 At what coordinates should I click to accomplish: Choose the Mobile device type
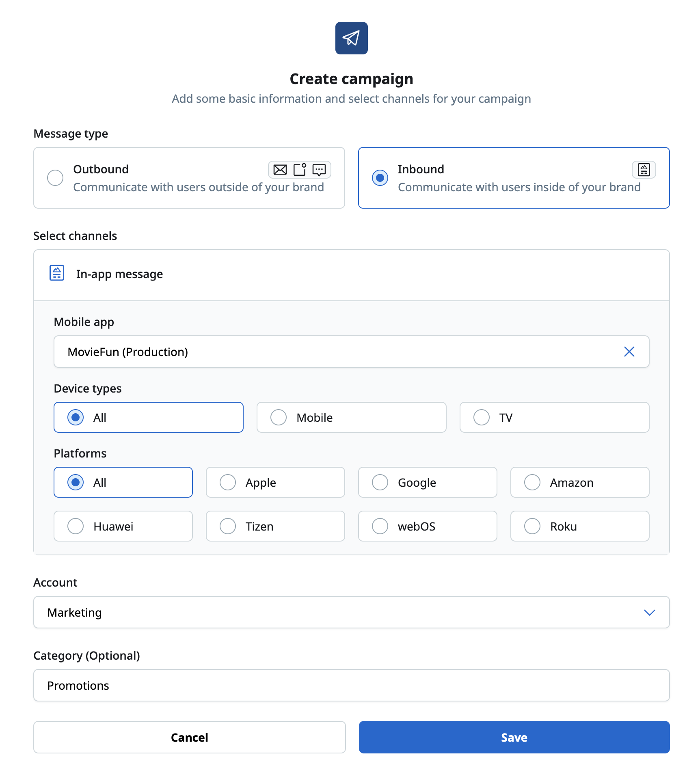click(352, 417)
